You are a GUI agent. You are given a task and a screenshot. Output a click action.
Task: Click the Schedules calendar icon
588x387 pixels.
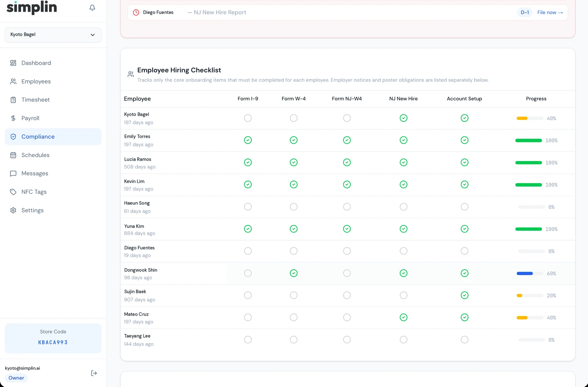tap(13, 155)
